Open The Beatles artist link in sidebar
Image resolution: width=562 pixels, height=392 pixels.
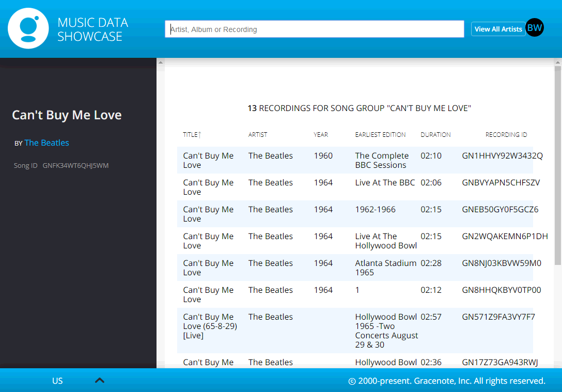click(46, 143)
